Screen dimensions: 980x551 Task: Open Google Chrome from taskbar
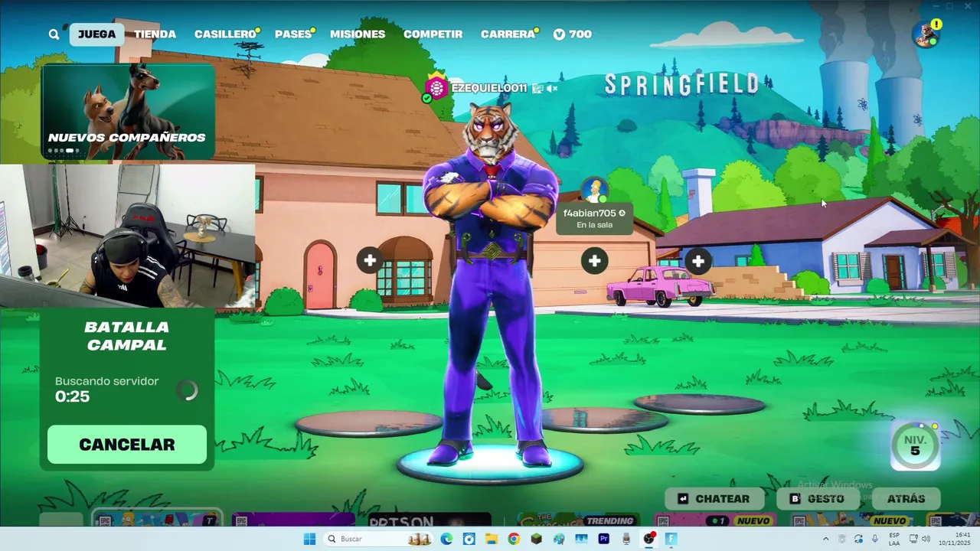[x=514, y=539]
